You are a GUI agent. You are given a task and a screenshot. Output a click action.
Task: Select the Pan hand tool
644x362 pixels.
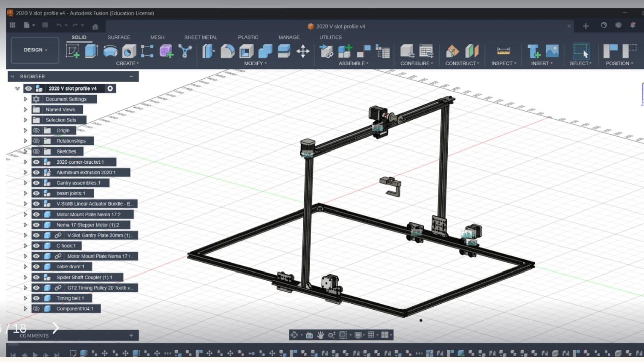pyautogui.click(x=320, y=335)
